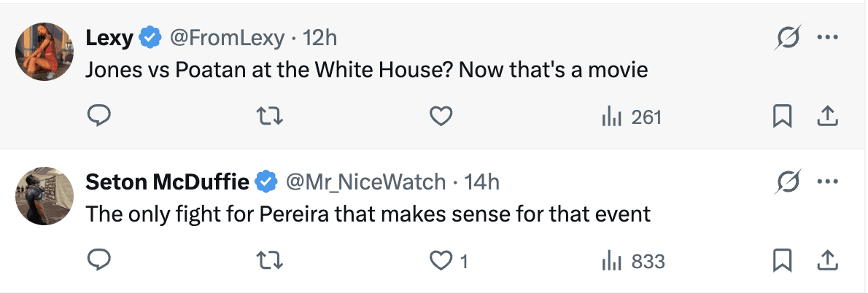Image resolution: width=868 pixels, height=293 pixels.
Task: Repost Lexy's Jones vs Poatan tweet
Action: pos(270,117)
